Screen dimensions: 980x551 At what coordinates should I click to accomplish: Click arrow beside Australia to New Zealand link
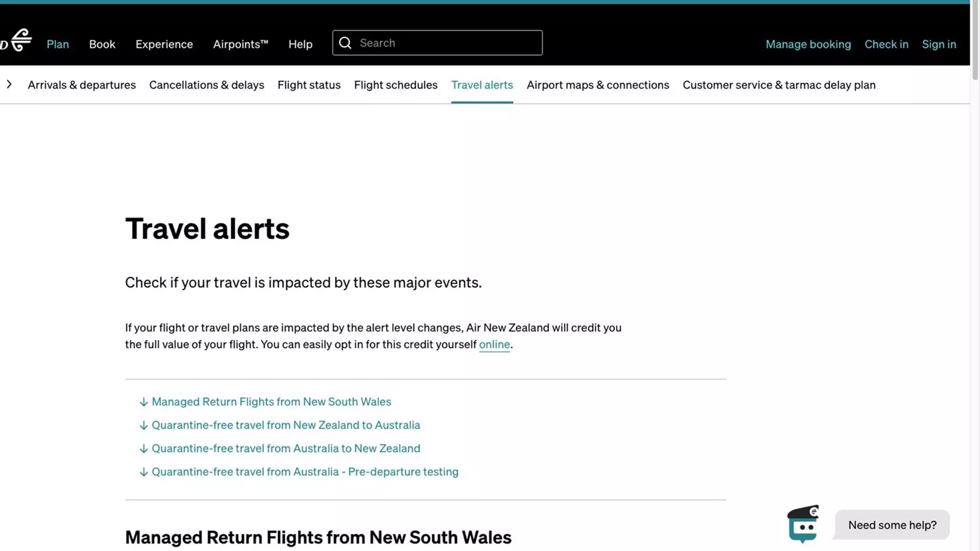coord(143,449)
